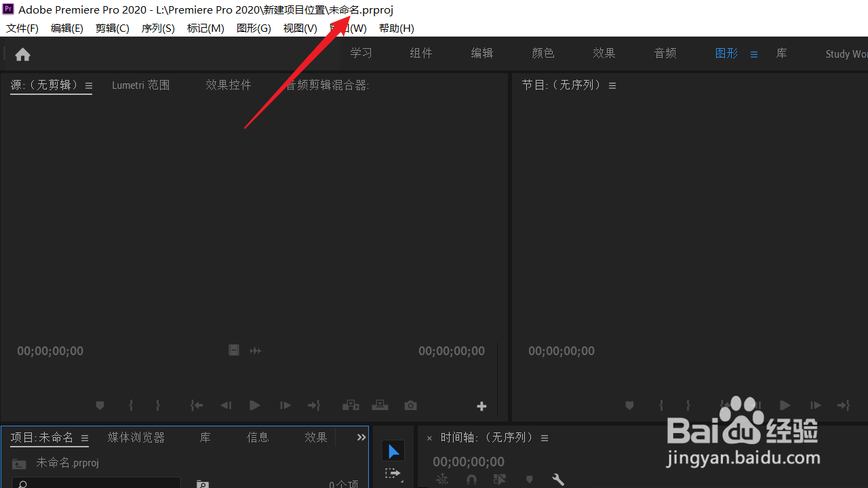Export frame with the camera icon
This screenshot has height=488, width=868.
410,405
